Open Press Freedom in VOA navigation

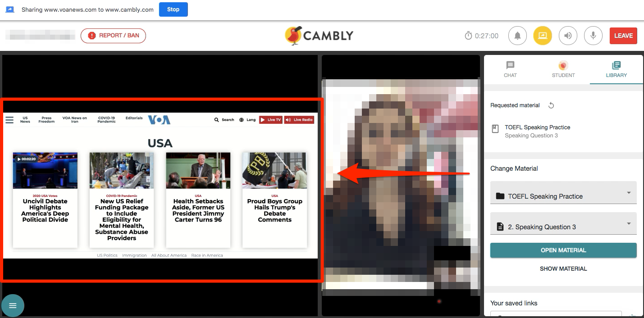coord(46,120)
